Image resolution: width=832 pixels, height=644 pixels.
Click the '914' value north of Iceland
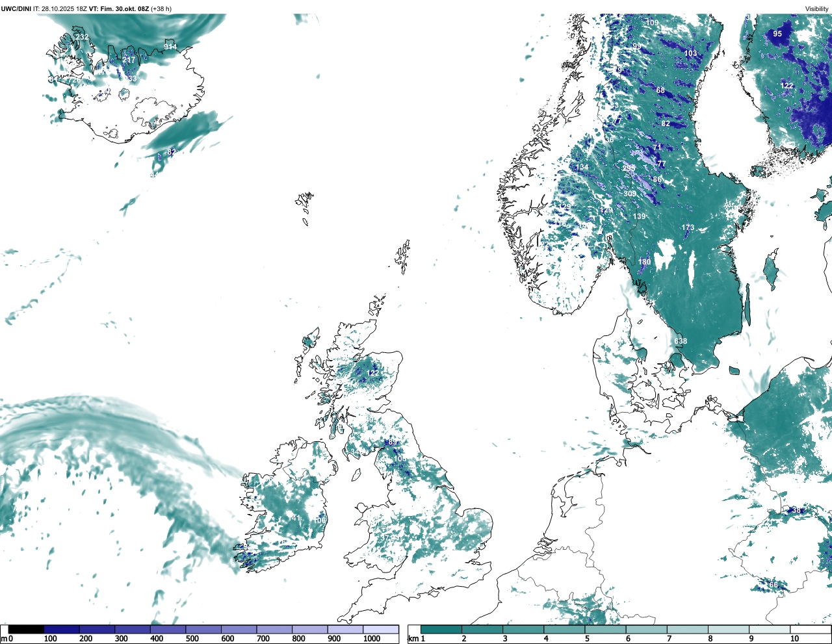coord(170,47)
